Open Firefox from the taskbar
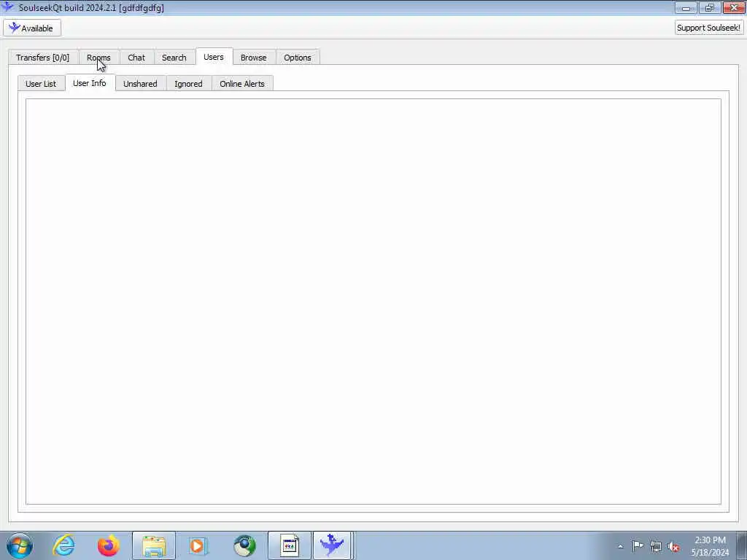The image size is (747, 560). 109,545
